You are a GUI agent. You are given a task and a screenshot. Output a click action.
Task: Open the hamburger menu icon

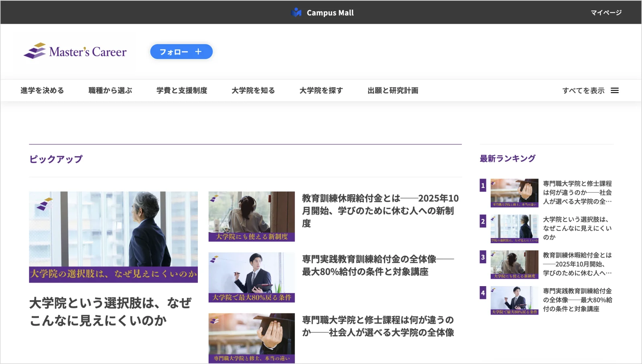[x=615, y=91]
